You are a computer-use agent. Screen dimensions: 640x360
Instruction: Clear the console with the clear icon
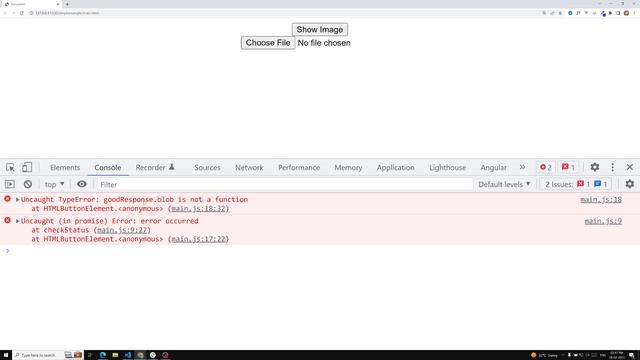pos(28,184)
